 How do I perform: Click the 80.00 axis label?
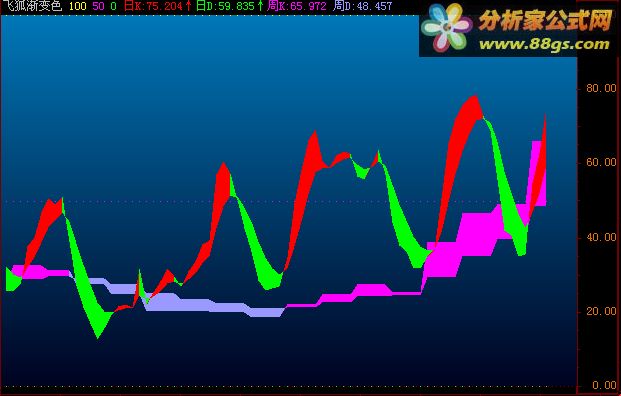tap(601, 88)
